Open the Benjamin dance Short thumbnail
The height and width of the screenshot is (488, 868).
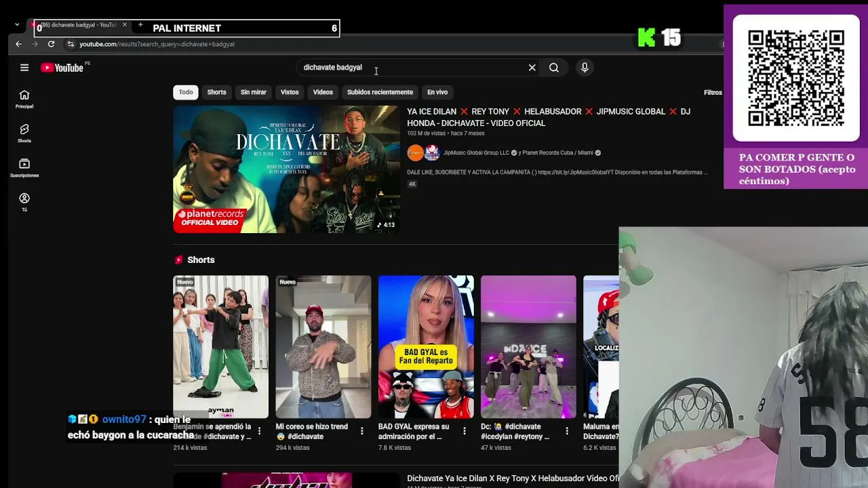pyautogui.click(x=220, y=347)
